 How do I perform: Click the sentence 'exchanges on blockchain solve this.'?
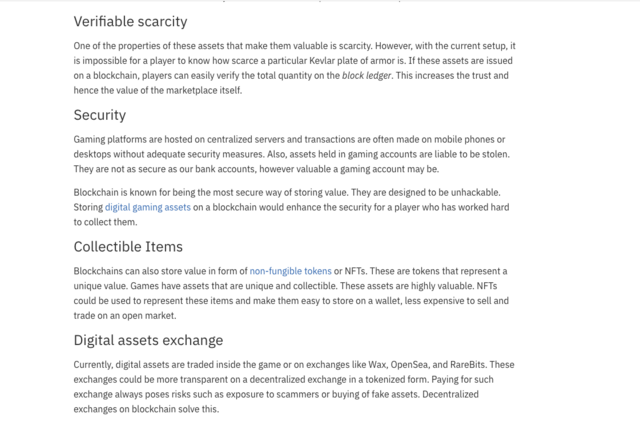click(146, 409)
